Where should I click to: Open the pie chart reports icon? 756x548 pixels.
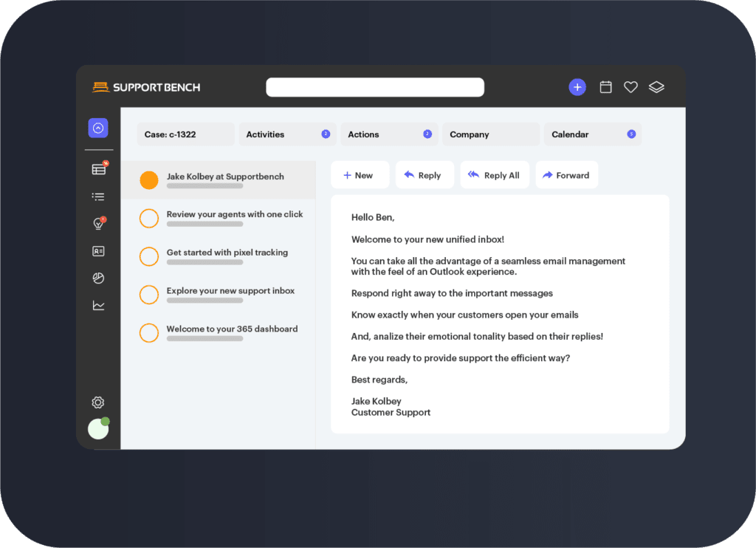coord(98,278)
